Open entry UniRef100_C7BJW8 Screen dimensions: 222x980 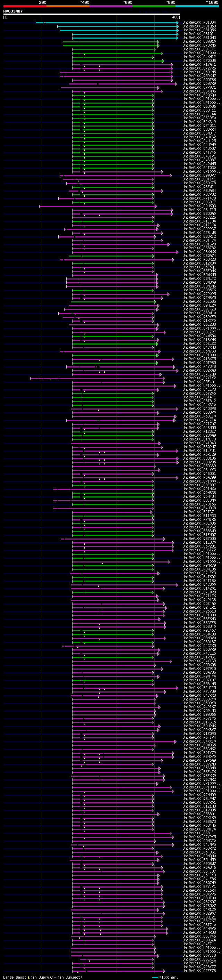coord(199,233)
